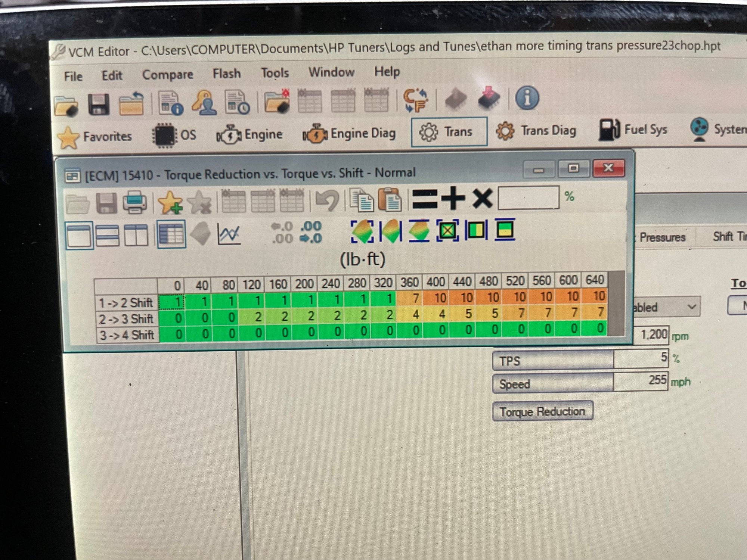Toggle the table grid view mode button
The image size is (747, 560).
pos(171,234)
